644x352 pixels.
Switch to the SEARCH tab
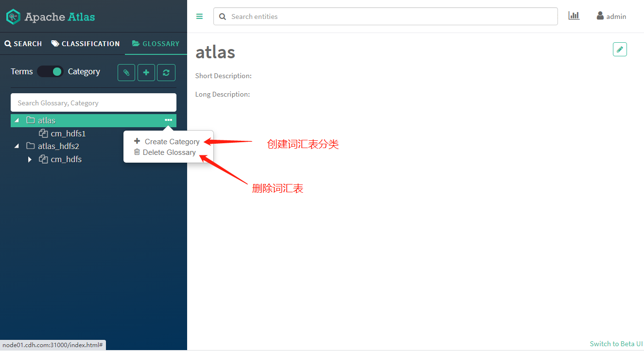(x=23, y=44)
